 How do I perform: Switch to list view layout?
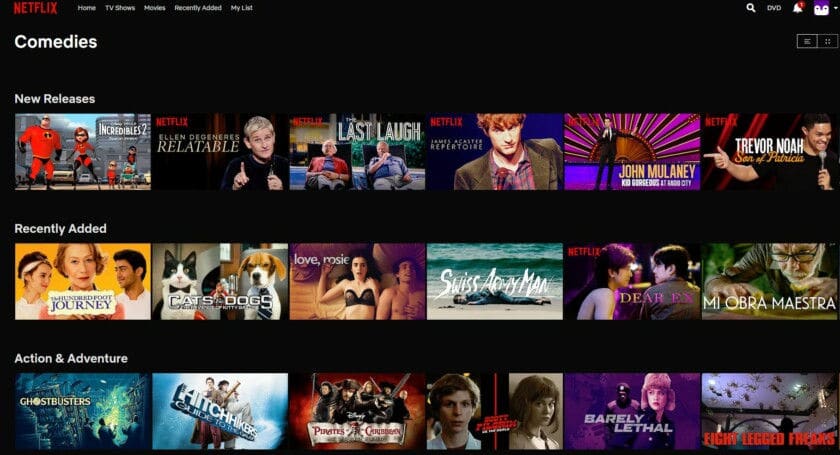[807, 41]
